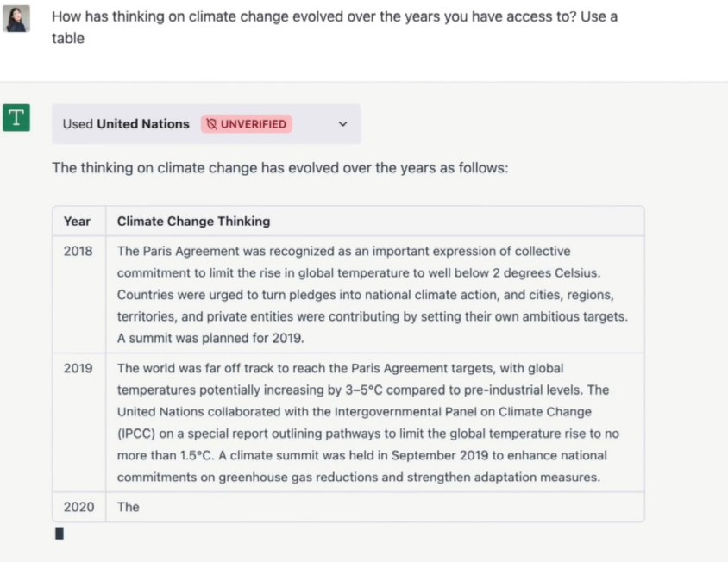This screenshot has width=728, height=562.
Task: Click the Year column header
Action: pos(77,222)
